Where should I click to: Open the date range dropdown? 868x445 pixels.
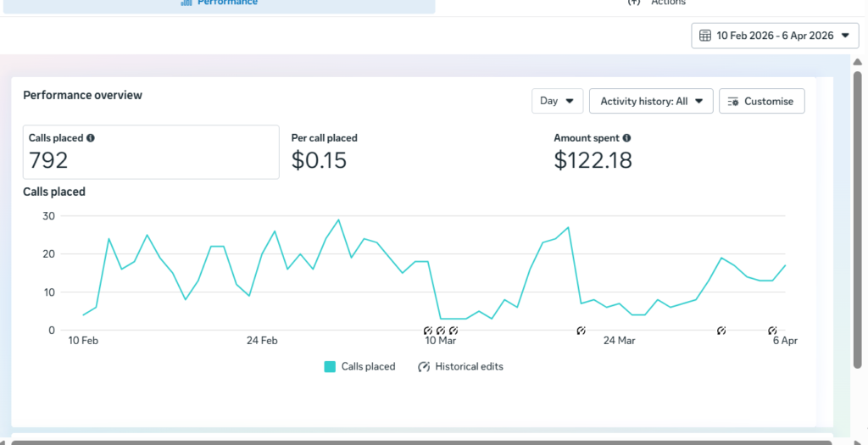coord(775,36)
